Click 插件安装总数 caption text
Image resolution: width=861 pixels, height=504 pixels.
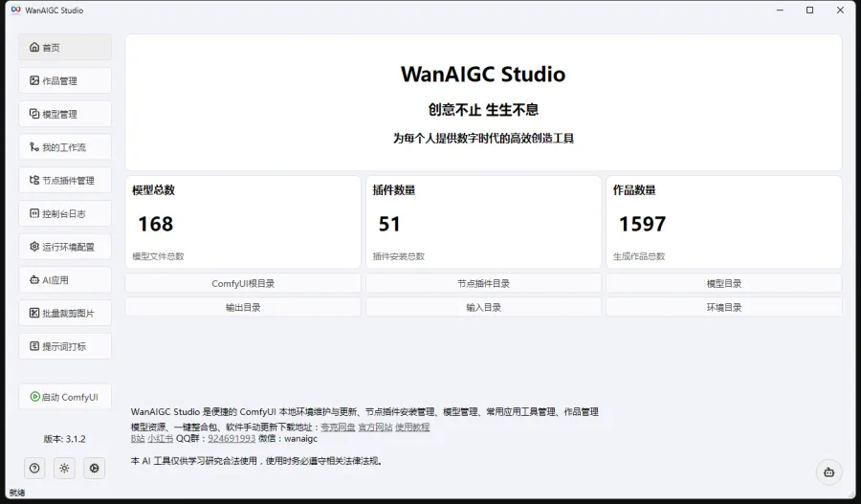[399, 256]
